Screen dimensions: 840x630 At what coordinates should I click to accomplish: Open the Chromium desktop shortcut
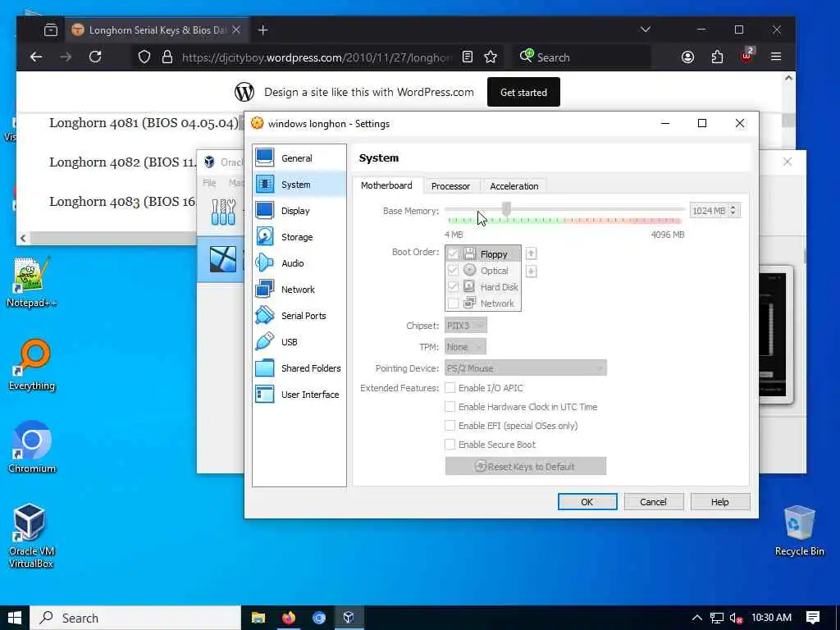click(32, 447)
